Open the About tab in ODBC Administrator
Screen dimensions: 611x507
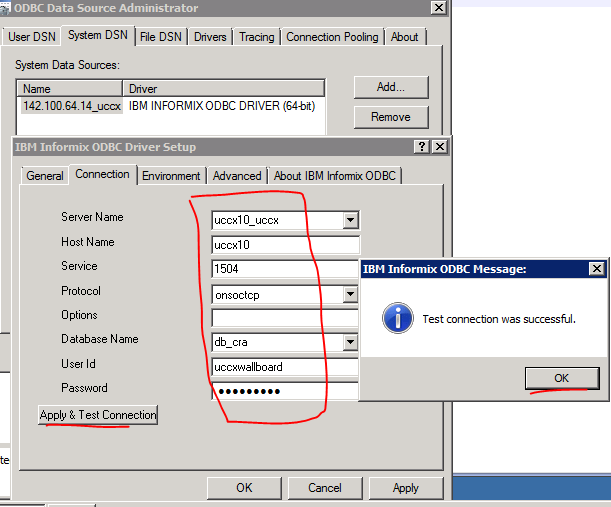coord(404,37)
